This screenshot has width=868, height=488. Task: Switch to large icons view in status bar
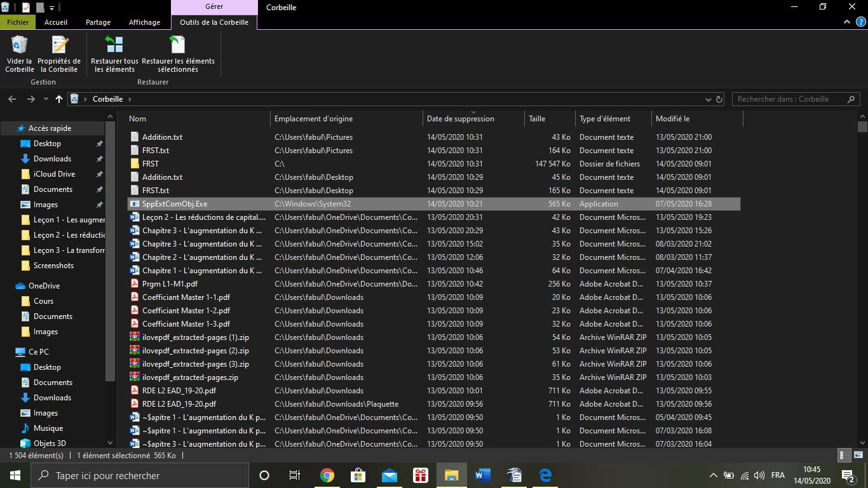(857, 455)
